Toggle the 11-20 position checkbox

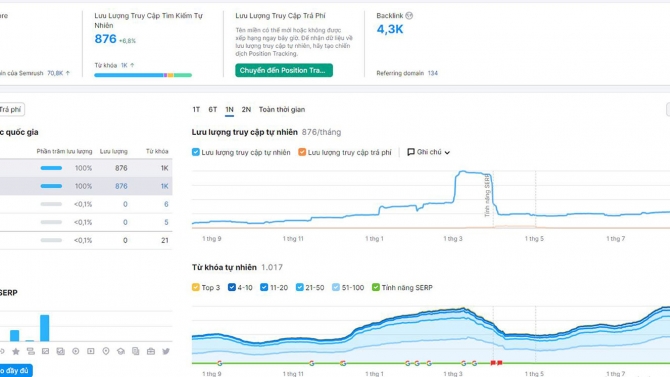[x=264, y=287]
